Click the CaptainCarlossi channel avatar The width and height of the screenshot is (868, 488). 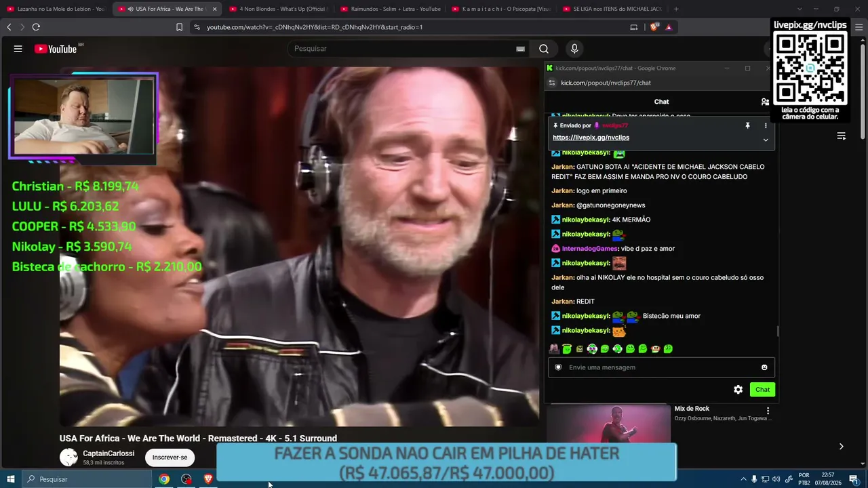click(x=68, y=457)
